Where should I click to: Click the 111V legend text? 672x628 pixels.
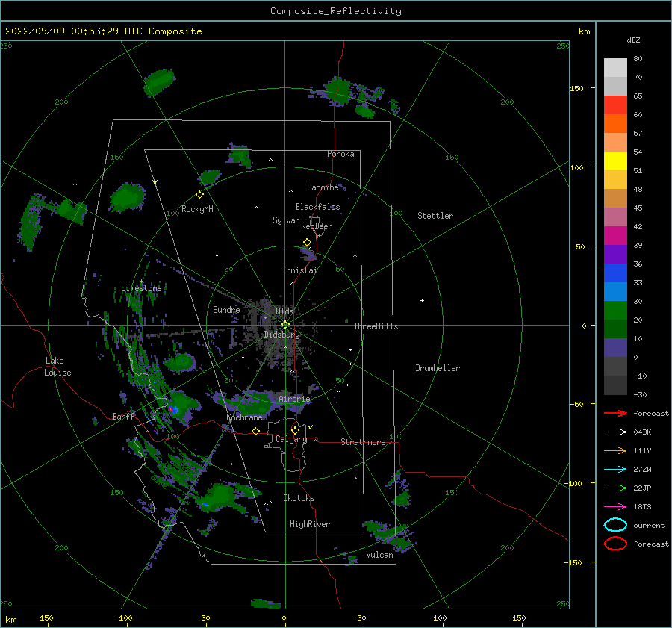pyautogui.click(x=642, y=450)
